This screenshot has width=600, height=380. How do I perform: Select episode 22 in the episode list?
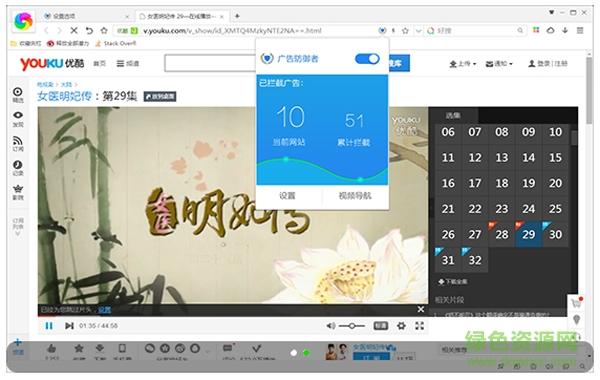[475, 209]
